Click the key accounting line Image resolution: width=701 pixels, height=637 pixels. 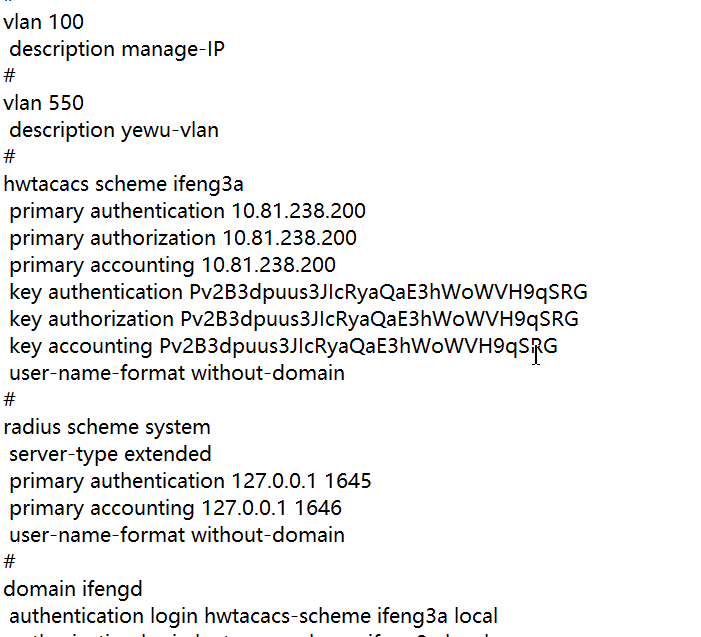coord(283,346)
